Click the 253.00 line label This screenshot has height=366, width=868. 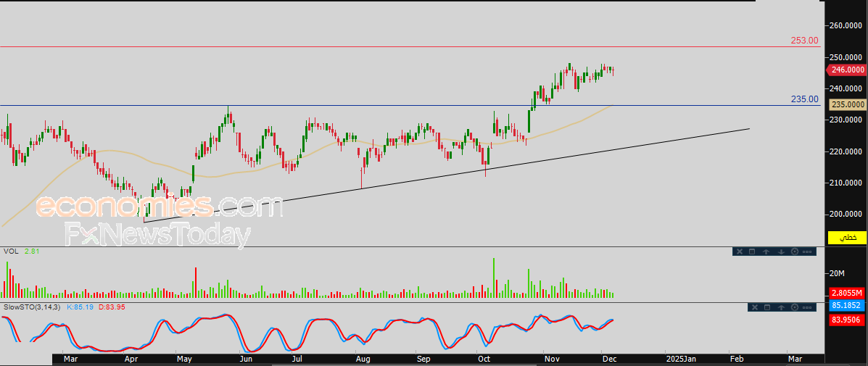pyautogui.click(x=804, y=41)
